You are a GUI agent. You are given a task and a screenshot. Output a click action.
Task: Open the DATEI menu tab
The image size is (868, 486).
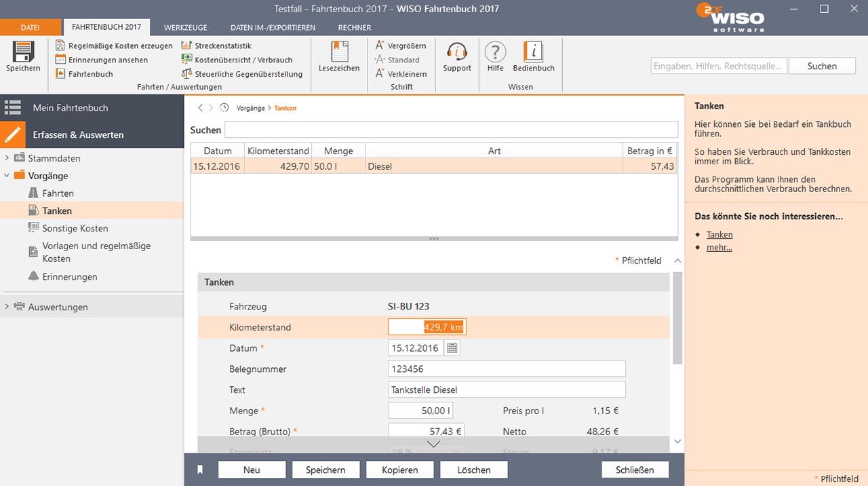[x=31, y=28]
